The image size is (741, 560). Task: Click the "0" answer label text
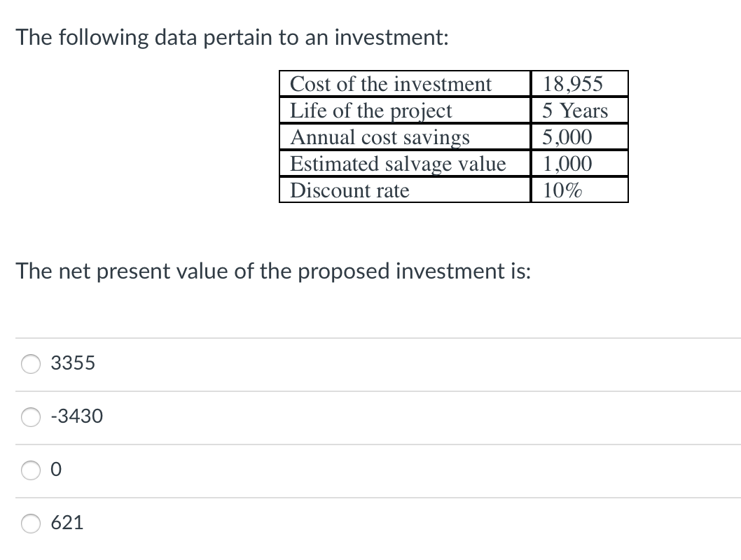(57, 470)
